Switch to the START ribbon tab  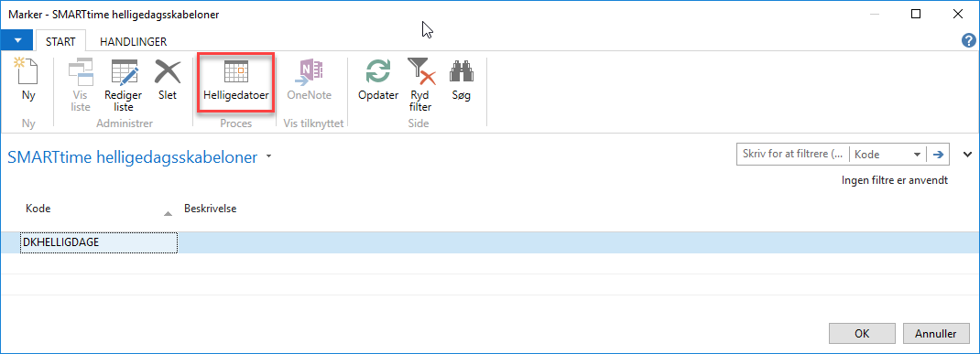click(x=60, y=42)
